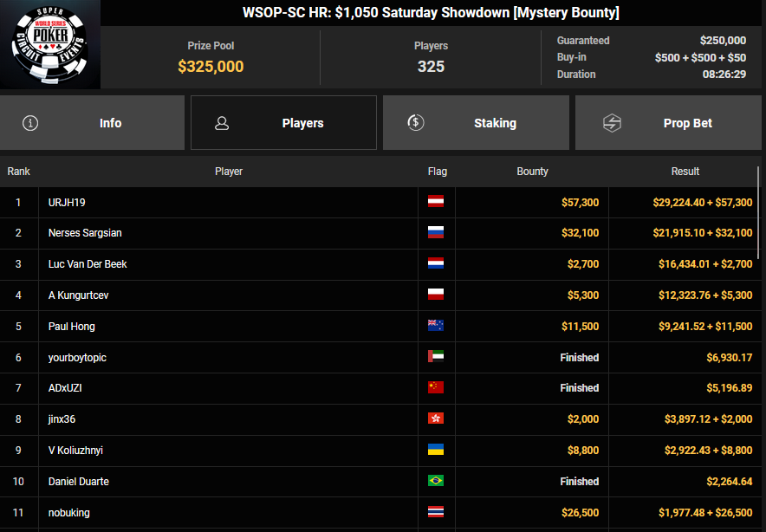Click the Staking dollar icon
Screen dimensions: 766x532
pyautogui.click(x=416, y=123)
